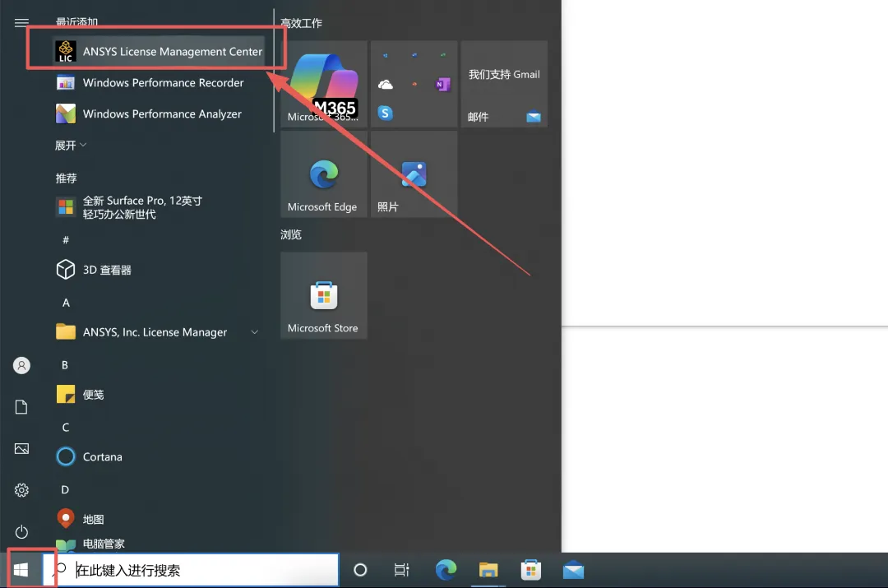The height and width of the screenshot is (588, 888).
Task: Open the 邮件 mail tile
Action: point(504,84)
